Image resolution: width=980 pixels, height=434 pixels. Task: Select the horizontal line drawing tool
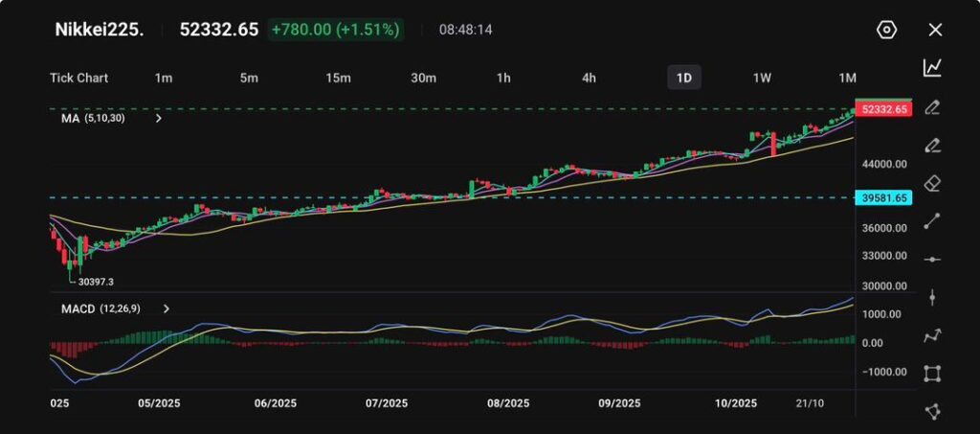click(x=932, y=260)
